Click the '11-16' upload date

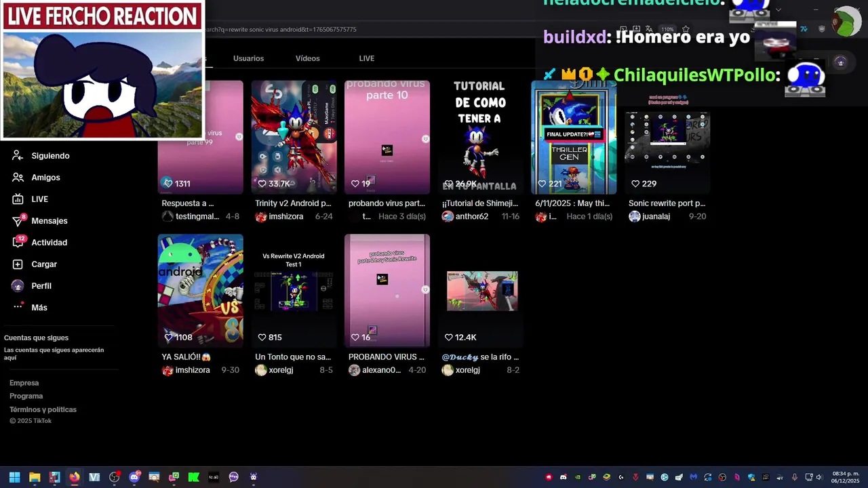(x=511, y=216)
